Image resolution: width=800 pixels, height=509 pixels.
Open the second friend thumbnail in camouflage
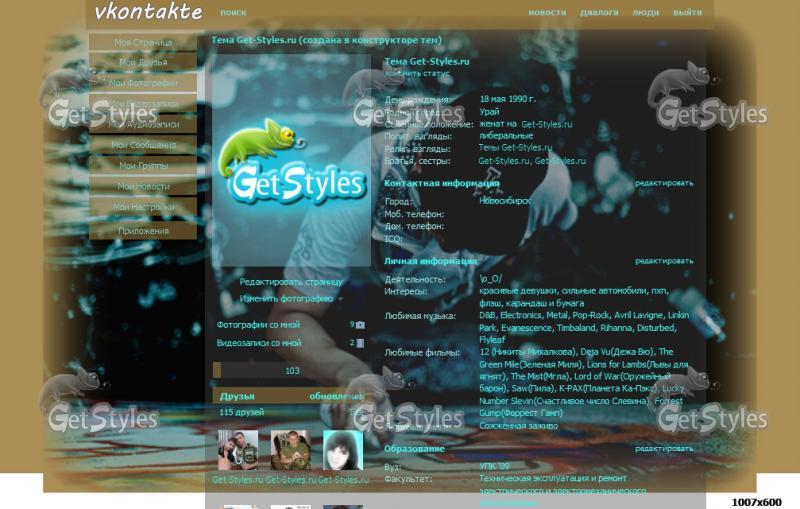pos(290,450)
